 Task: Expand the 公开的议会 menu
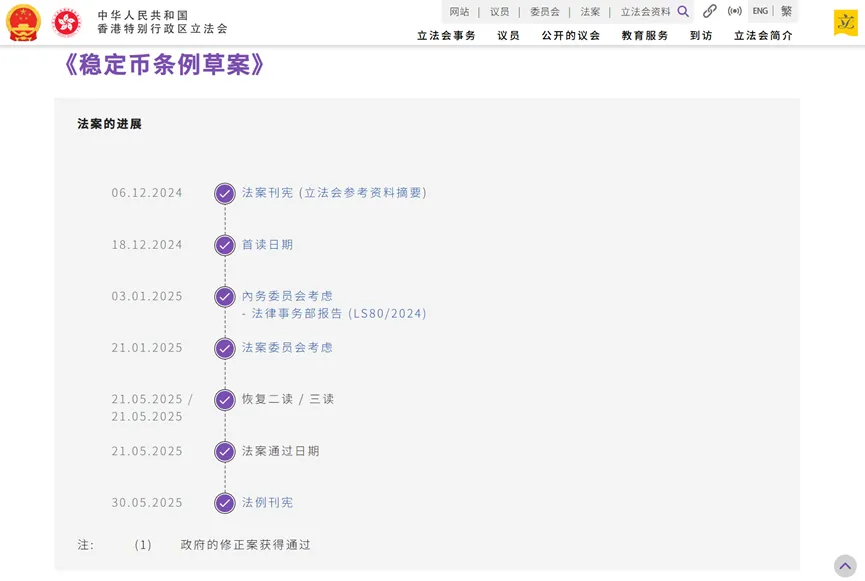(x=571, y=35)
